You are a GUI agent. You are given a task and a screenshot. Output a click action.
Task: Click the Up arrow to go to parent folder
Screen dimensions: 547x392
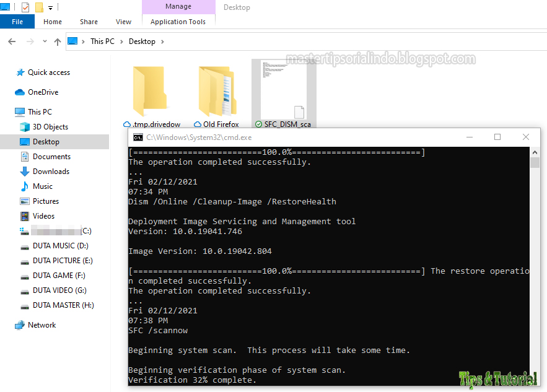pyautogui.click(x=58, y=41)
